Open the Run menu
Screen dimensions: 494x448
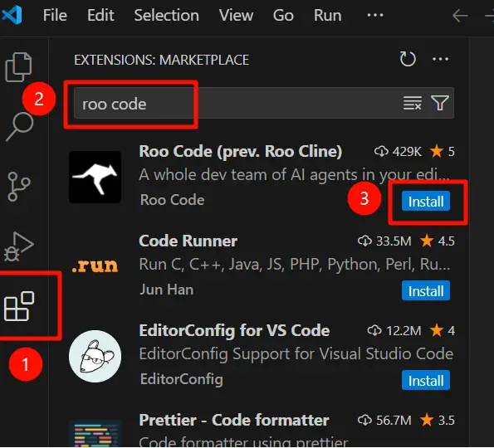point(327,15)
